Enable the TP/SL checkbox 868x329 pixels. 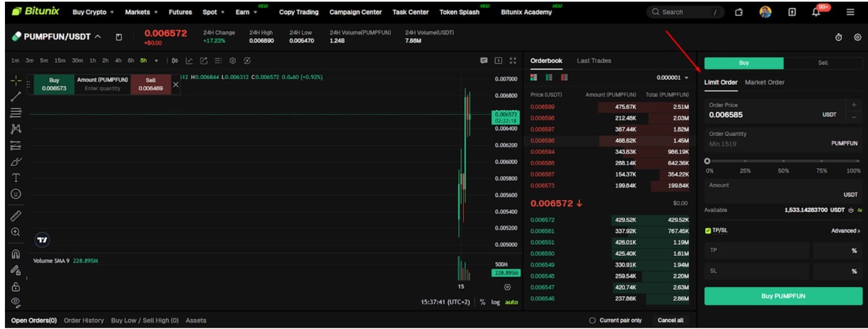pos(708,231)
